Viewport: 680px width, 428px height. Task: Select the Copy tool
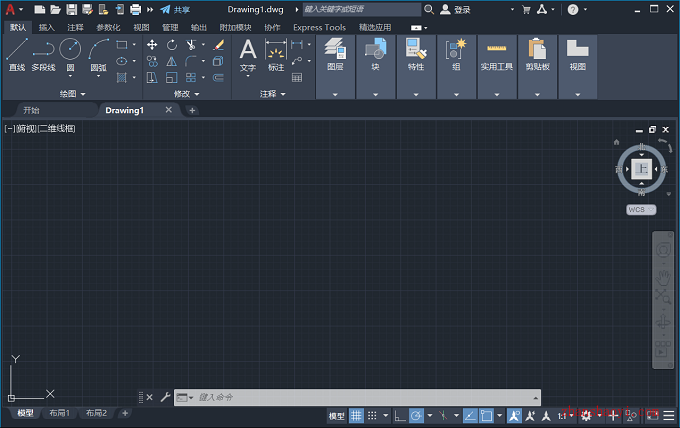click(x=152, y=61)
